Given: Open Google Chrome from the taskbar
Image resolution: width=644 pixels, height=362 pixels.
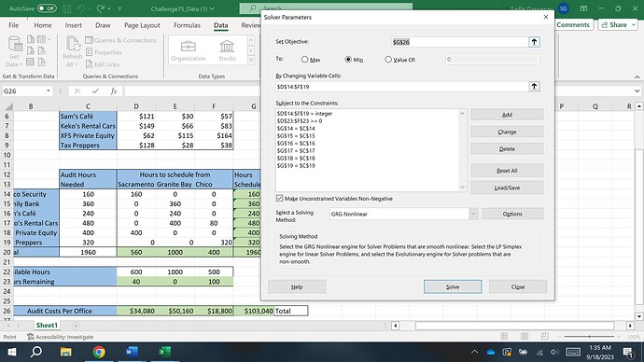Looking at the screenshot, I should point(99,352).
